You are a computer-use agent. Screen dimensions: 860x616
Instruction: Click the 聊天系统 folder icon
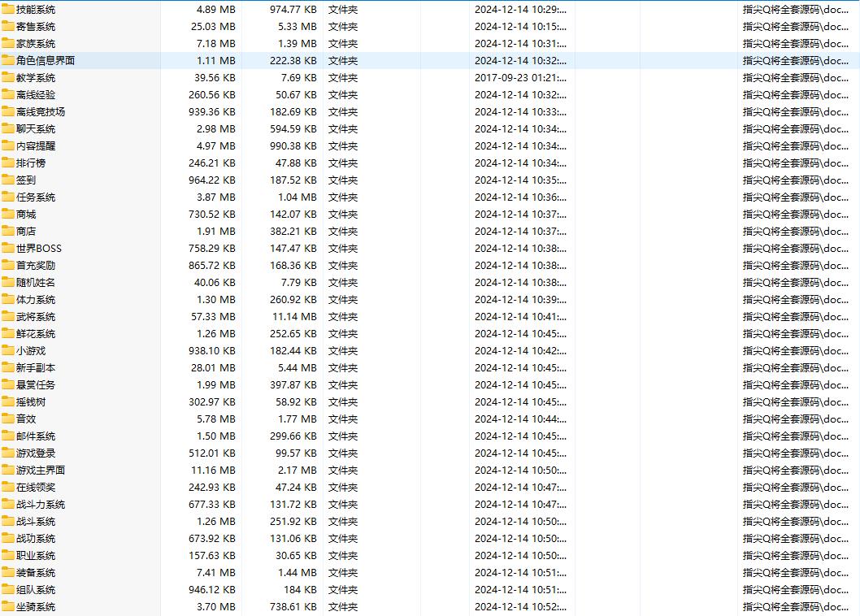(8, 129)
